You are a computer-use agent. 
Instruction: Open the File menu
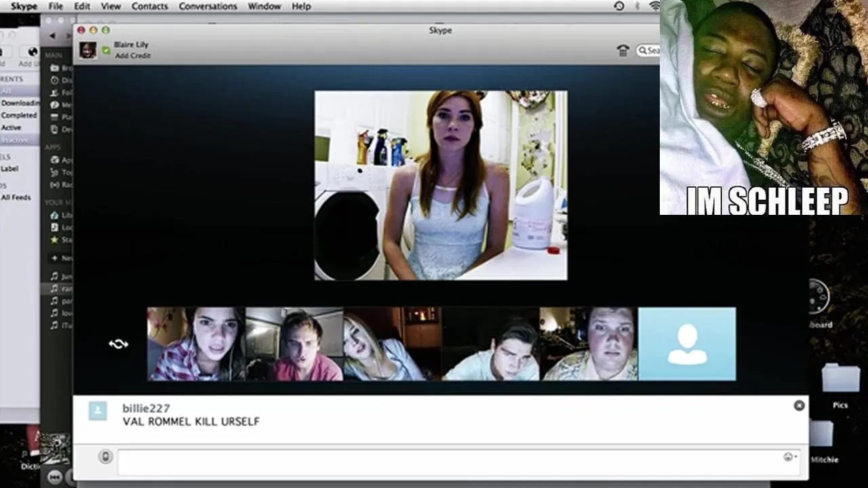[x=56, y=6]
